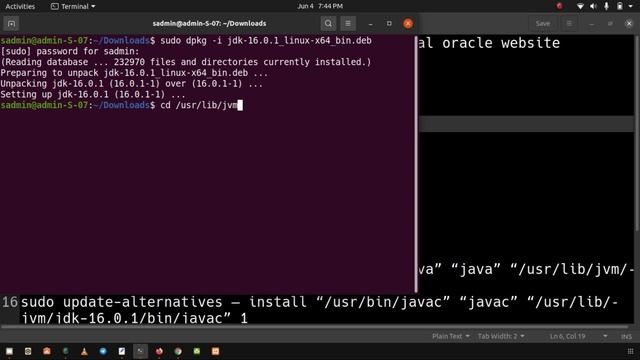Click the microphone status icon

(607, 6)
